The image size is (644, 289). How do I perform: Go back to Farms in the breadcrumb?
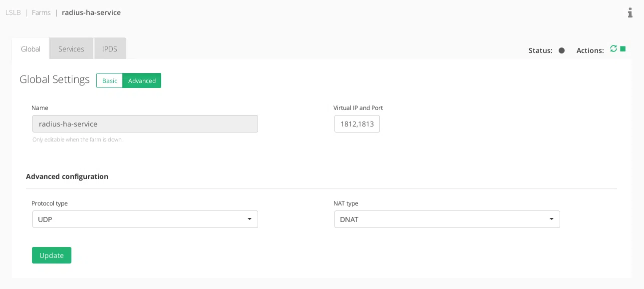(41, 12)
